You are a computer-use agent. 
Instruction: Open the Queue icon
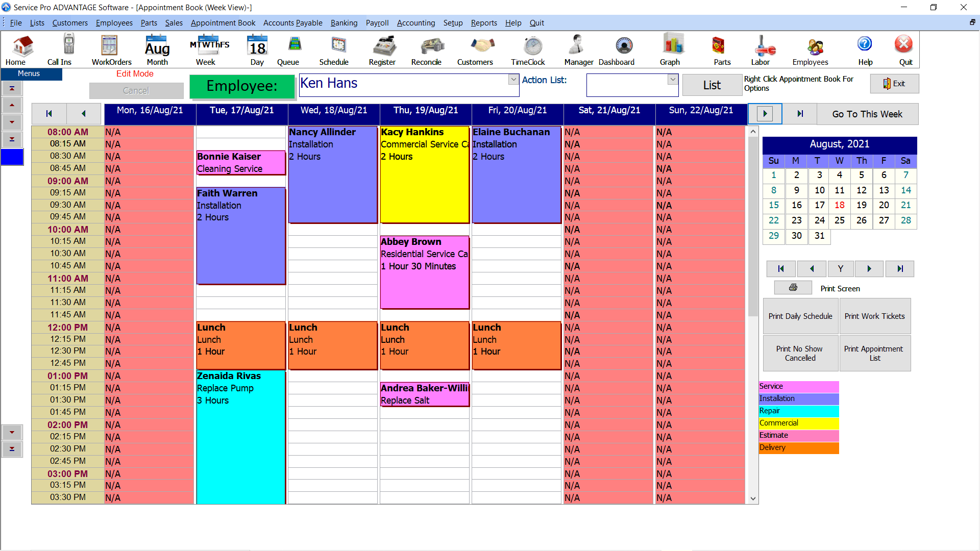288,50
